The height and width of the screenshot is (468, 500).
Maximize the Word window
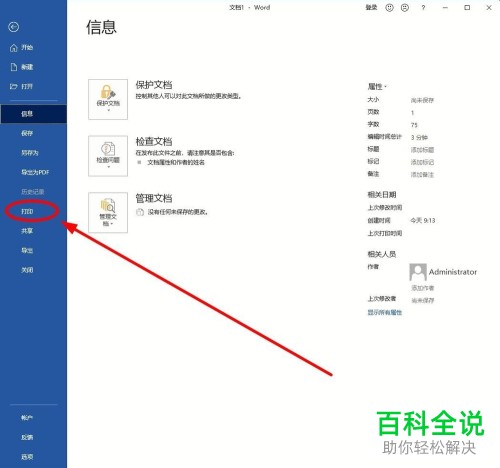(x=467, y=8)
